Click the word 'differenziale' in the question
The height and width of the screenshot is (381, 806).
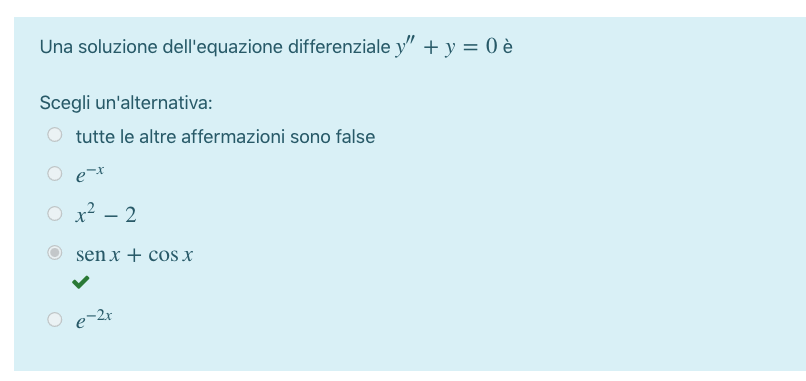tap(339, 47)
